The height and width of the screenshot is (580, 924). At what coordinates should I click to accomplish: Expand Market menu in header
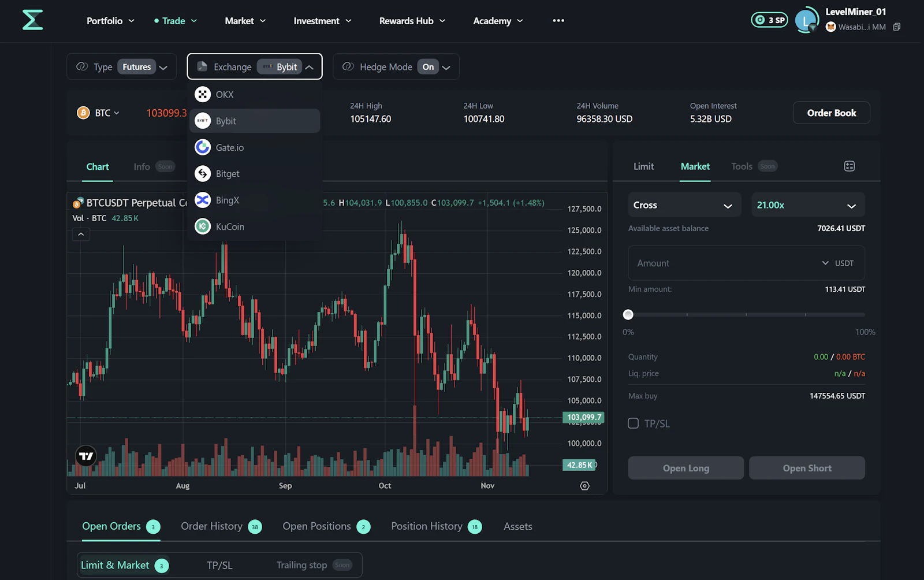tap(245, 21)
